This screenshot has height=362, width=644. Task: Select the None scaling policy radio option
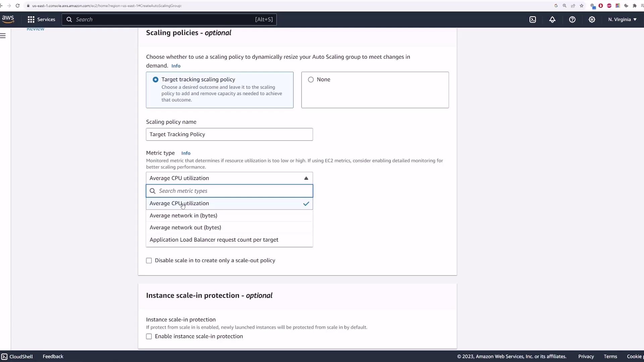pyautogui.click(x=311, y=80)
